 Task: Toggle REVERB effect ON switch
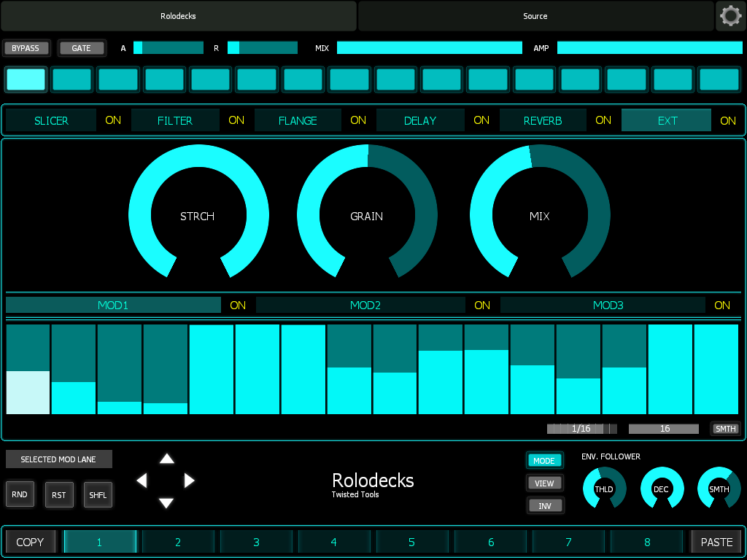(603, 120)
